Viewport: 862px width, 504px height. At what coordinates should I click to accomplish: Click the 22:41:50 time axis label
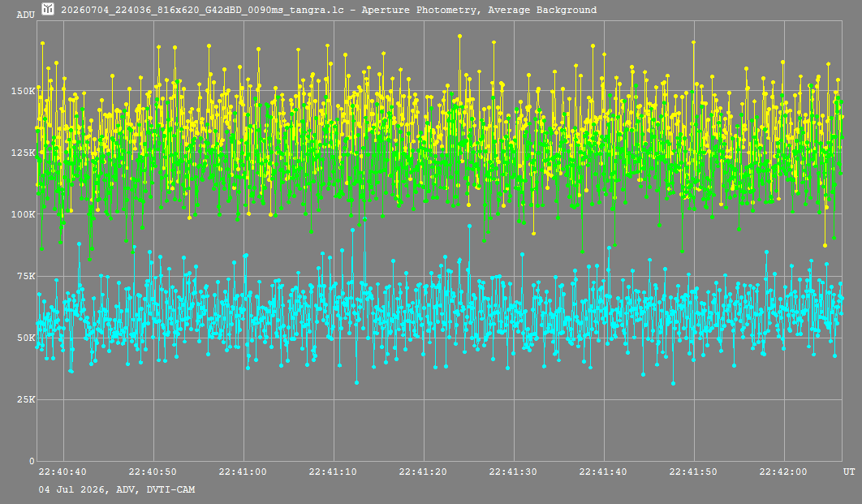693,472
